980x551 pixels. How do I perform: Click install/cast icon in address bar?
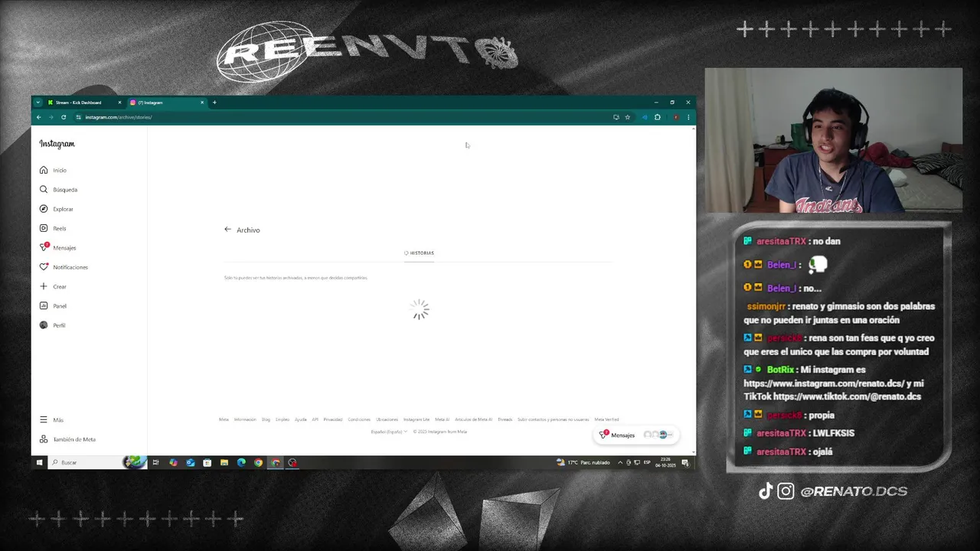tap(616, 117)
